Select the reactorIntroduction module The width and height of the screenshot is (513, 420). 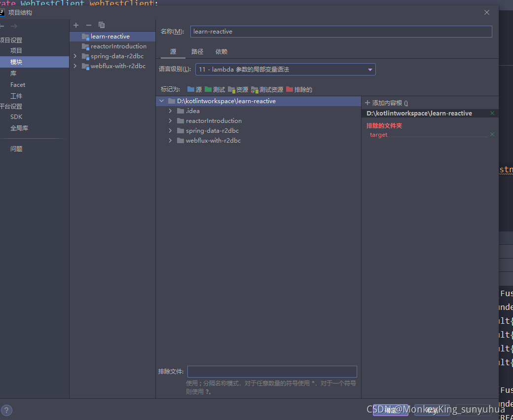(112, 46)
